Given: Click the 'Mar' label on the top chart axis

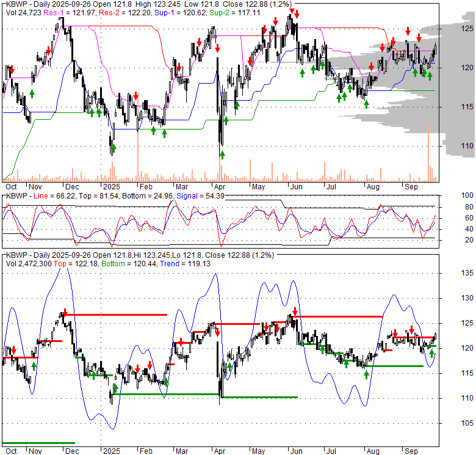Looking at the screenshot, I should click(x=182, y=187).
